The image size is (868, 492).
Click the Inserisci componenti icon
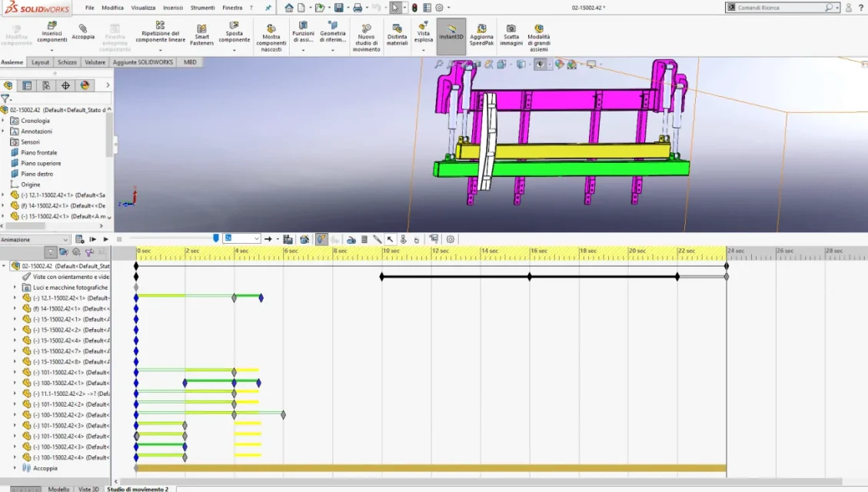click(x=52, y=26)
